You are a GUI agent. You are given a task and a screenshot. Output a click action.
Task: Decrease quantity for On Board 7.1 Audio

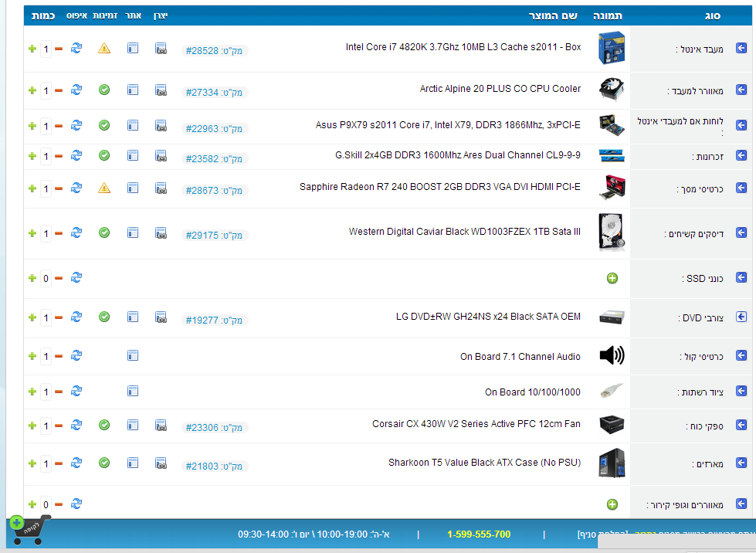(59, 356)
